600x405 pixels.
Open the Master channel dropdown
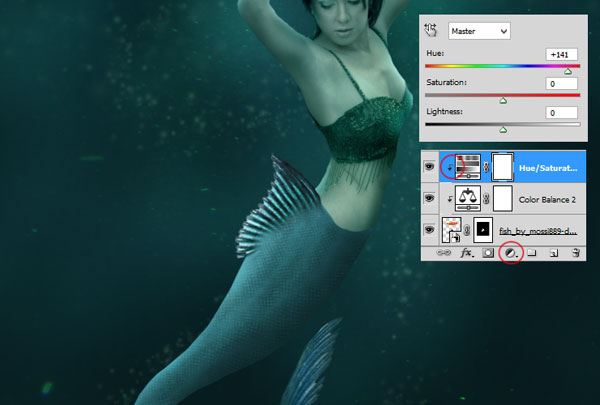(479, 31)
